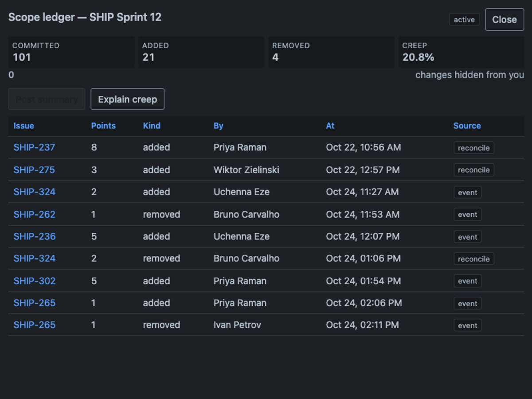Click the timestamp 'Oct 24, 12:07 PM'
Screen dimensions: 532x399
tap(363, 236)
